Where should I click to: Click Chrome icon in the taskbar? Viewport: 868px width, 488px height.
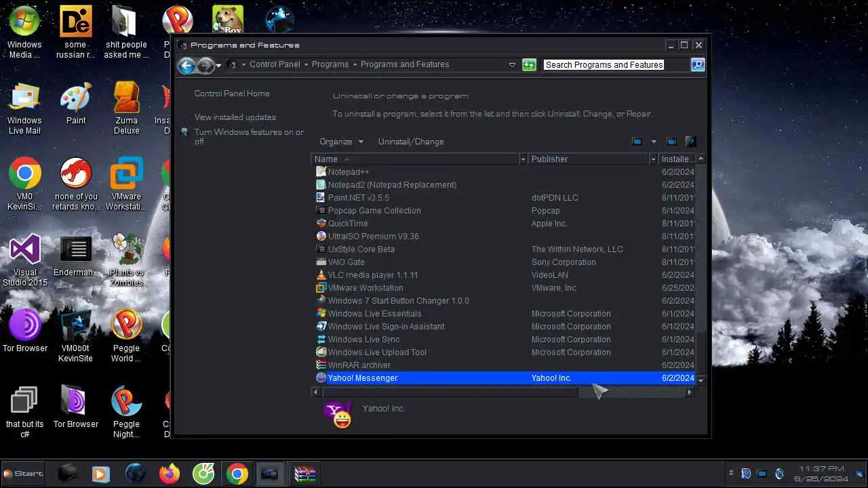click(237, 474)
